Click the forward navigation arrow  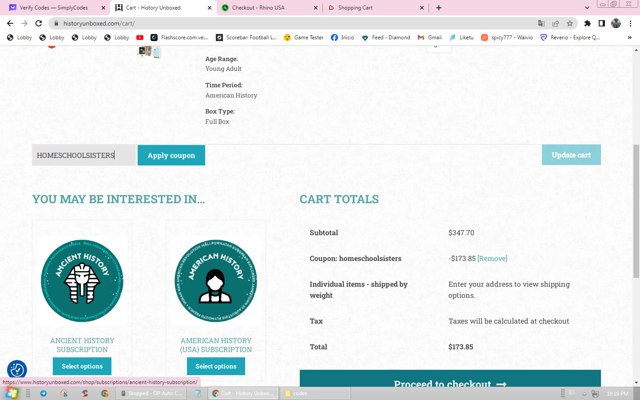24,23
